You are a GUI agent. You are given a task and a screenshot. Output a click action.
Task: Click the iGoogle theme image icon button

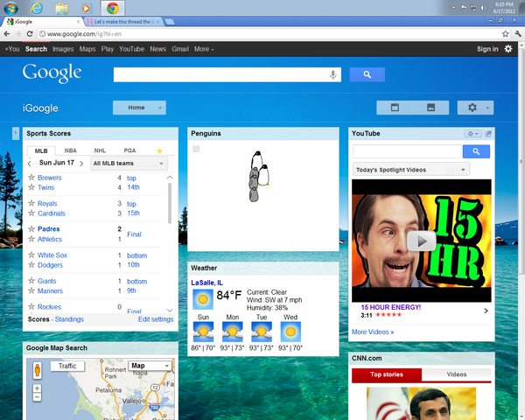point(430,108)
